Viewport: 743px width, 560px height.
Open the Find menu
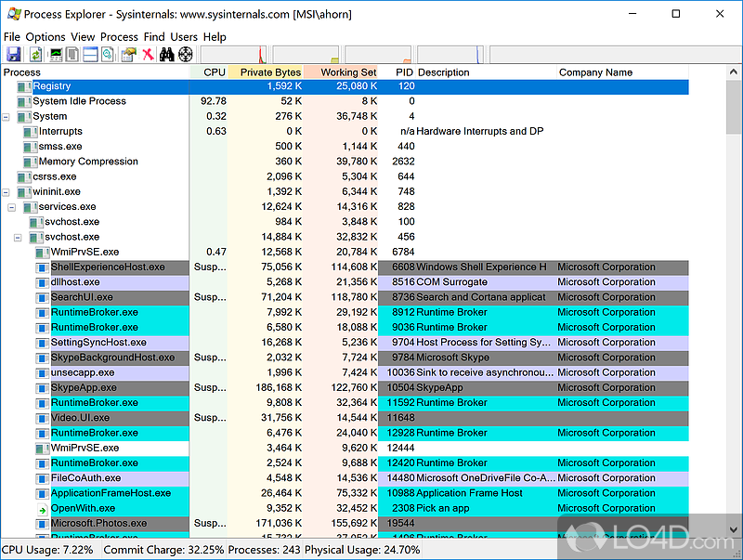click(154, 36)
